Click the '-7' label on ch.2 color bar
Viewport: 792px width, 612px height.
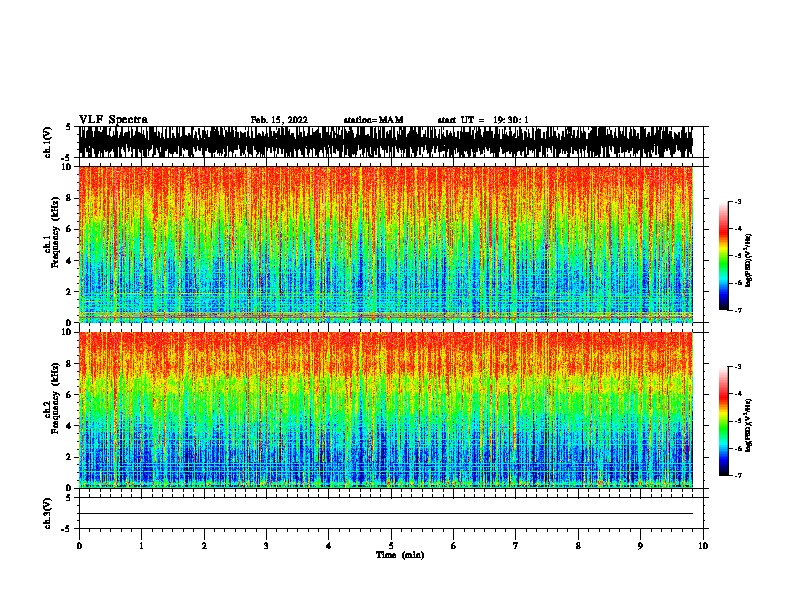pyautogui.click(x=737, y=476)
